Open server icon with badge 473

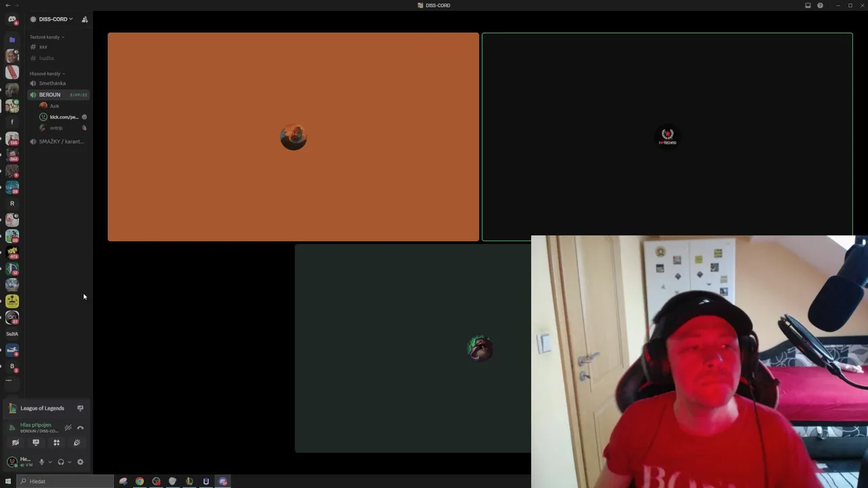[12, 253]
